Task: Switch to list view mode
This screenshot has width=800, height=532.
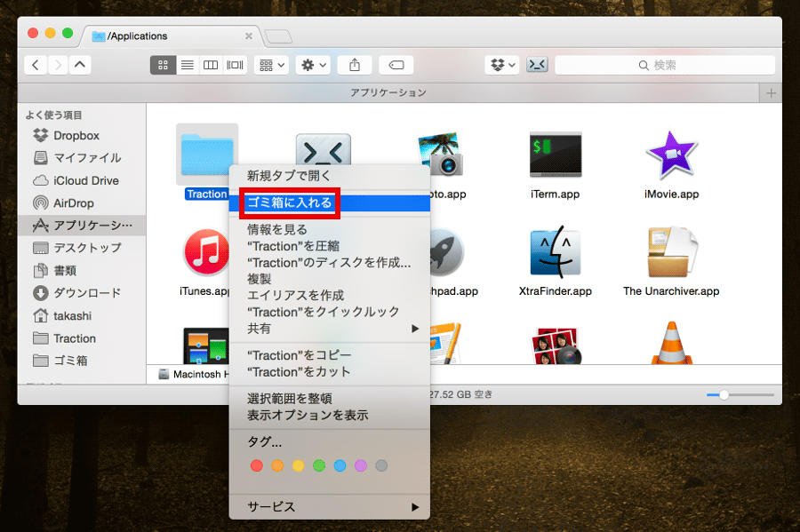Action: click(187, 65)
